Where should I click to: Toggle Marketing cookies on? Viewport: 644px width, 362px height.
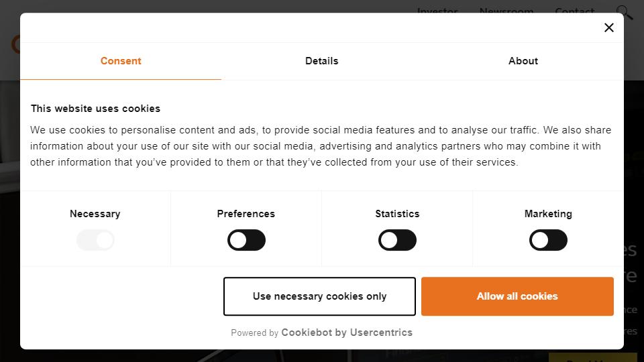click(548, 240)
